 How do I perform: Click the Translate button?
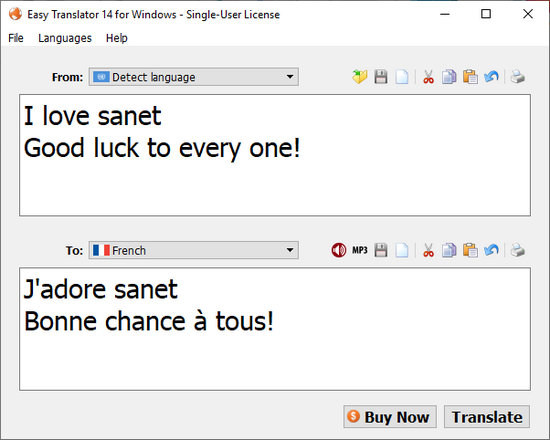[487, 417]
